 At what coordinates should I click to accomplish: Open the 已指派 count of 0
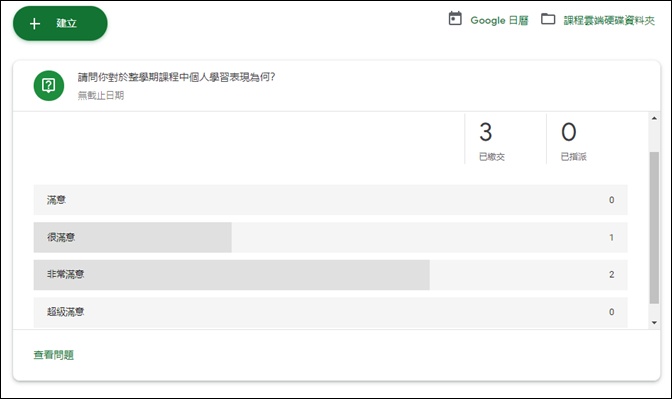coord(573,141)
